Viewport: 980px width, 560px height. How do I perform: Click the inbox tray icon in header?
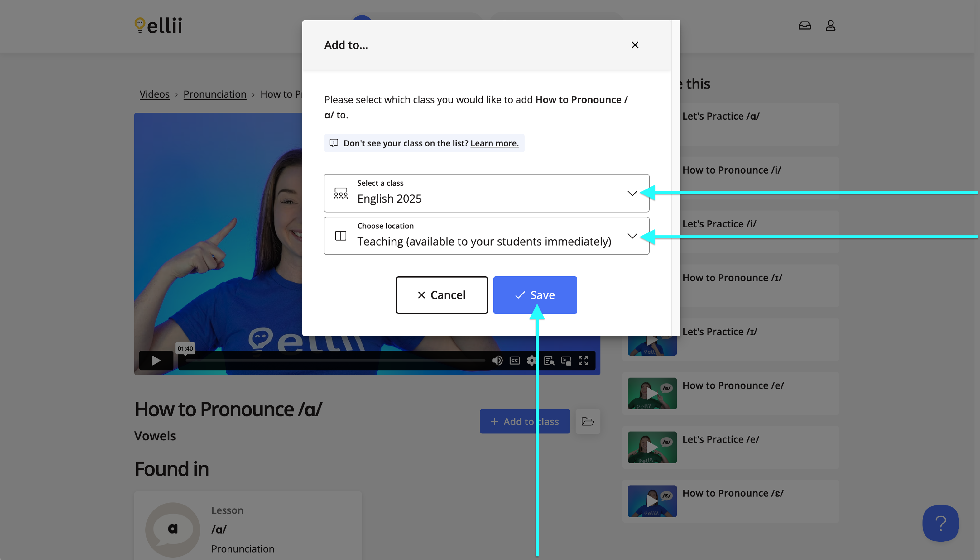tap(804, 26)
